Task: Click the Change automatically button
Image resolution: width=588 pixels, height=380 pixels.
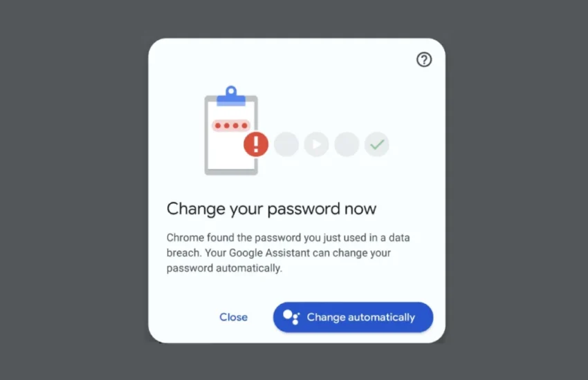Action: tap(353, 317)
